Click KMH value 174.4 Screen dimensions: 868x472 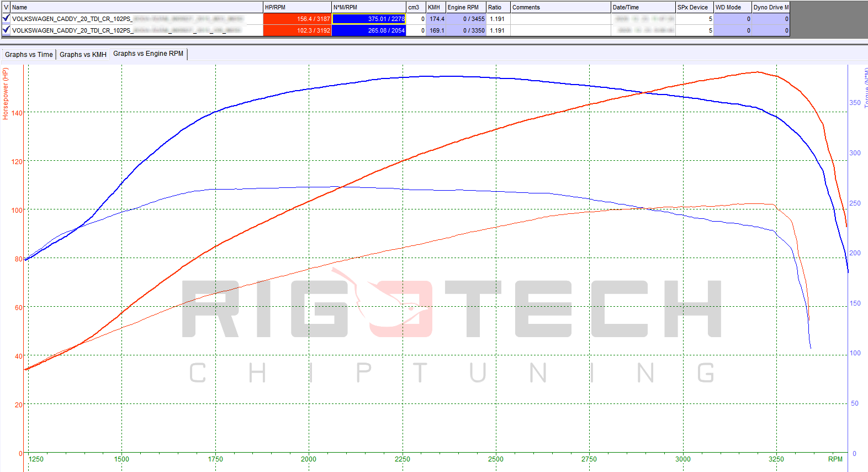(436, 19)
